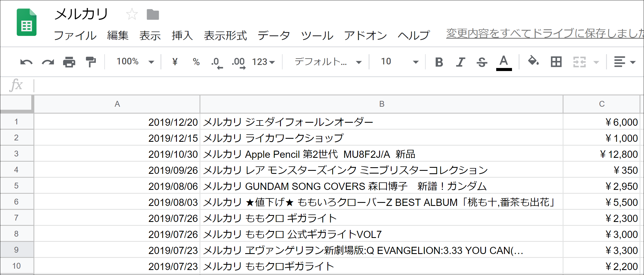Click into the formula bar
This screenshot has width=644, height=275.
[x=339, y=85]
